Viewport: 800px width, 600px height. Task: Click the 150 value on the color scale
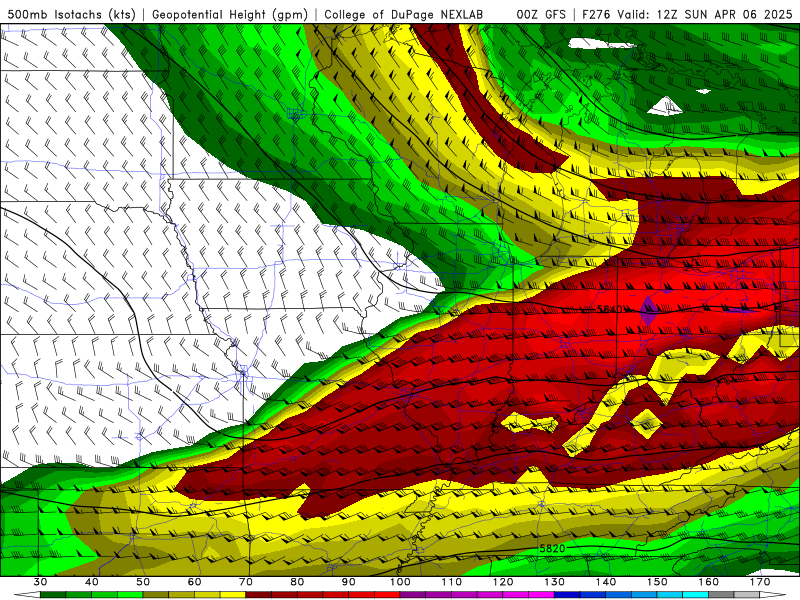click(658, 582)
